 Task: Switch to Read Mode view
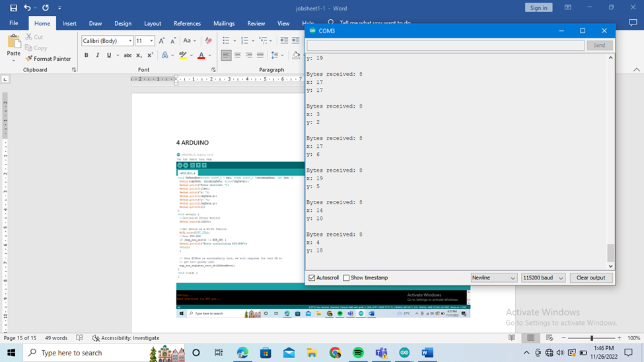click(512, 338)
